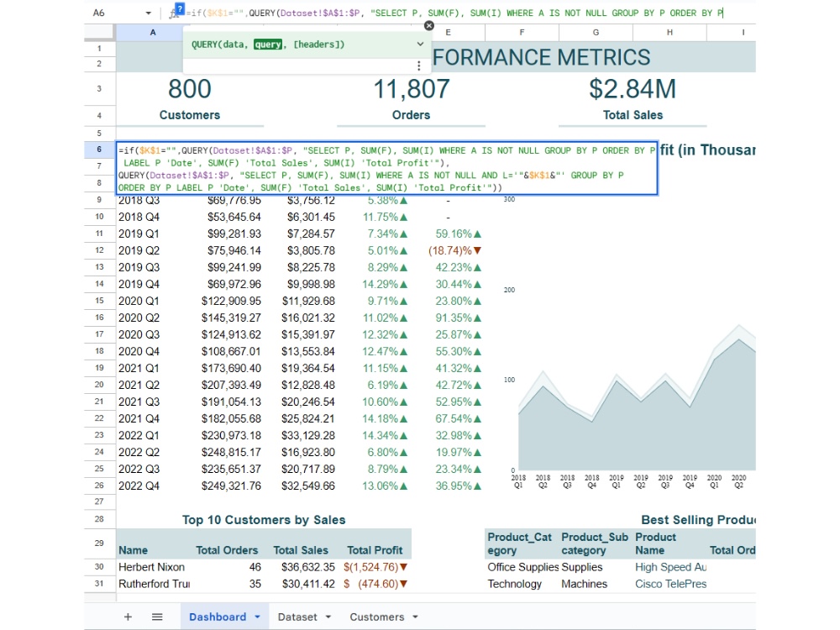Select the Rutherford customer name cell
This screenshot has width=840, height=630.
point(154,584)
